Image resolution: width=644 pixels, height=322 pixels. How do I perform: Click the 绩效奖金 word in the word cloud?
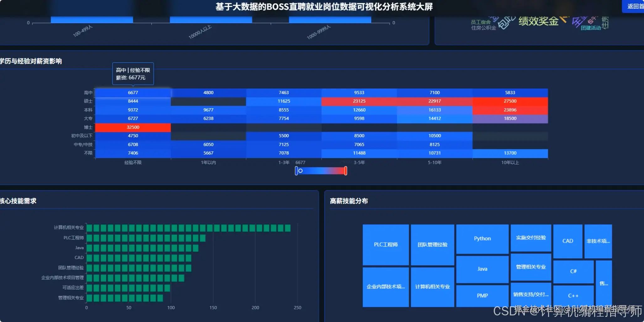[538, 21]
